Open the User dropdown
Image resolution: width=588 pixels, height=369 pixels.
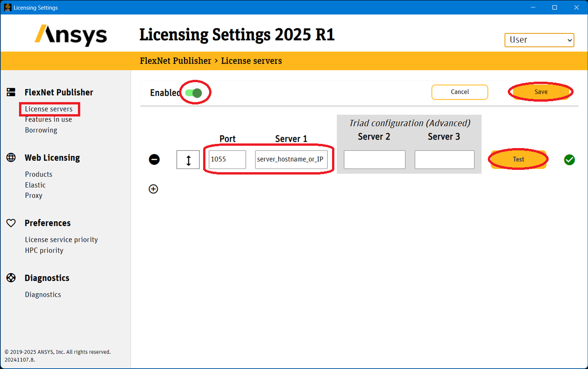tap(539, 40)
